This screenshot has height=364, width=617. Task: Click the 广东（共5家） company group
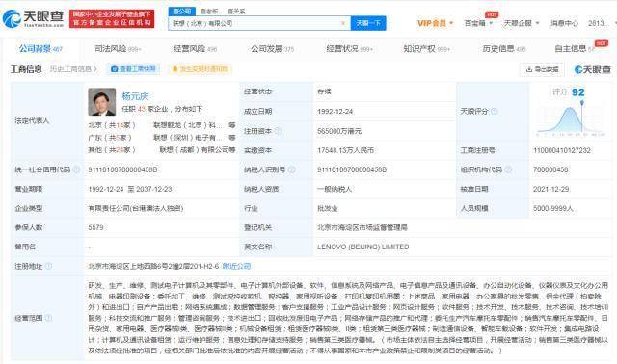tap(110, 137)
